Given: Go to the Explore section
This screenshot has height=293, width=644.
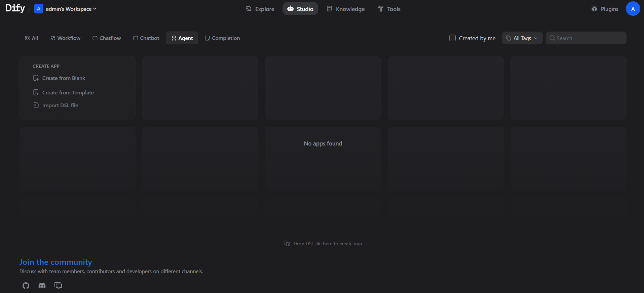Looking at the screenshot, I should (x=260, y=9).
